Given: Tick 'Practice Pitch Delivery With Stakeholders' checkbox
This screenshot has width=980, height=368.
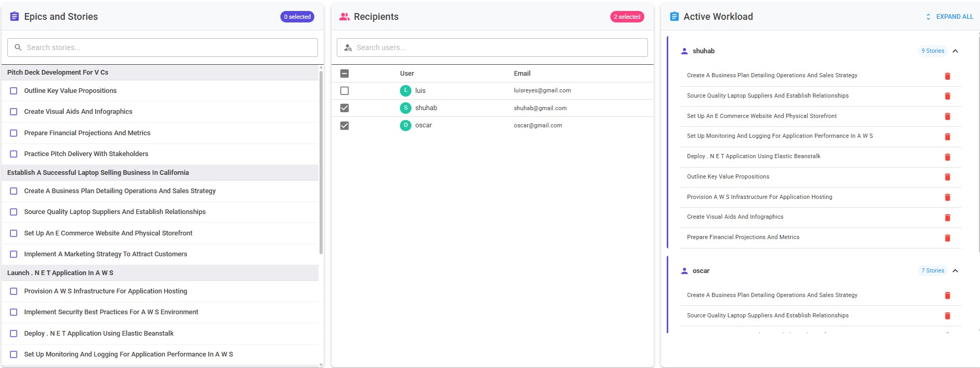Looking at the screenshot, I should click(14, 154).
